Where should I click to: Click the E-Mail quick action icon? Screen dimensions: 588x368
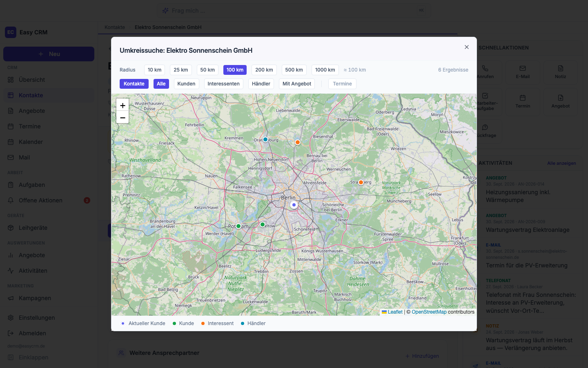click(x=523, y=68)
